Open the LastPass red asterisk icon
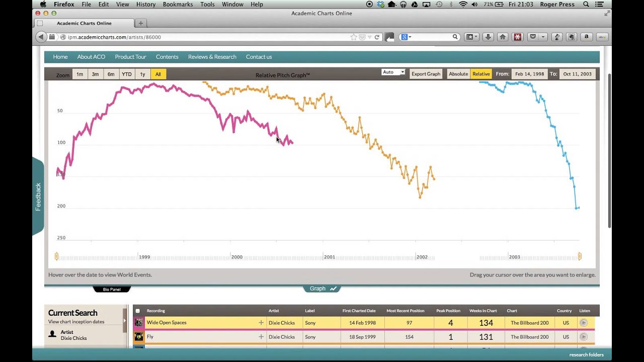This screenshot has height=362, width=644. [517, 37]
